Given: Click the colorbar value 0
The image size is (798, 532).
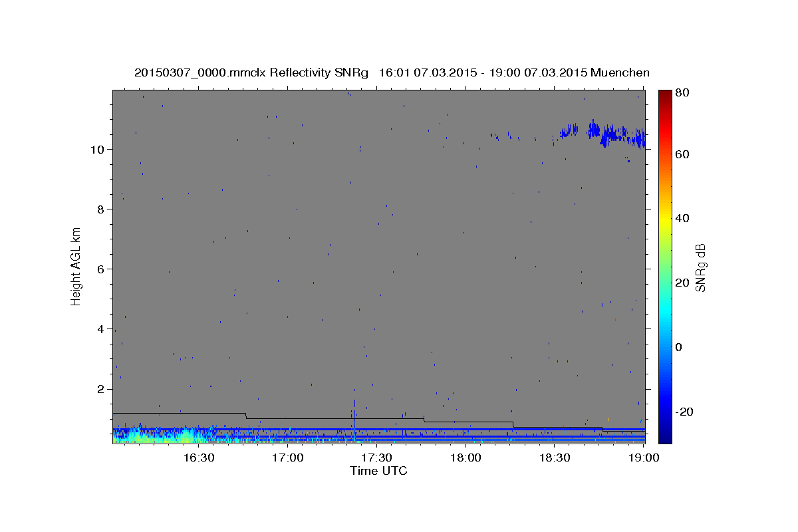Looking at the screenshot, I should pos(679,347).
